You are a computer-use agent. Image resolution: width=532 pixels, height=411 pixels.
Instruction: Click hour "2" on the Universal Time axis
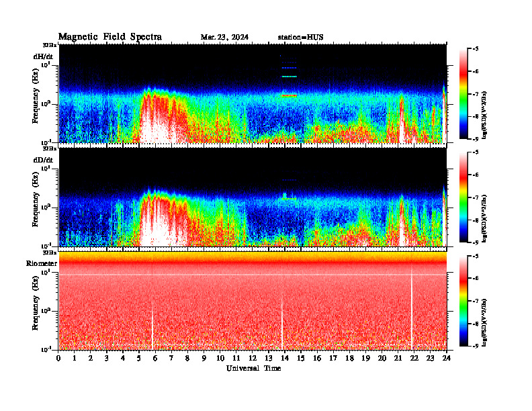[x=91, y=358]
